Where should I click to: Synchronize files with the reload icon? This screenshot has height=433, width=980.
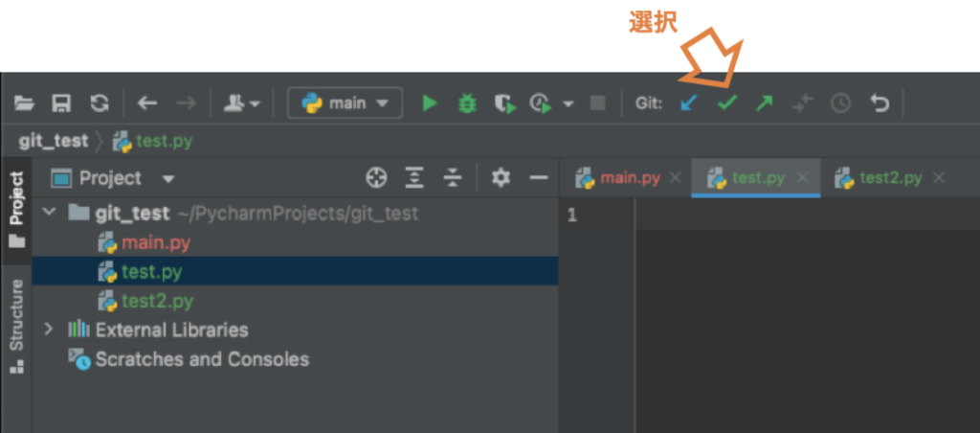pyautogui.click(x=100, y=103)
